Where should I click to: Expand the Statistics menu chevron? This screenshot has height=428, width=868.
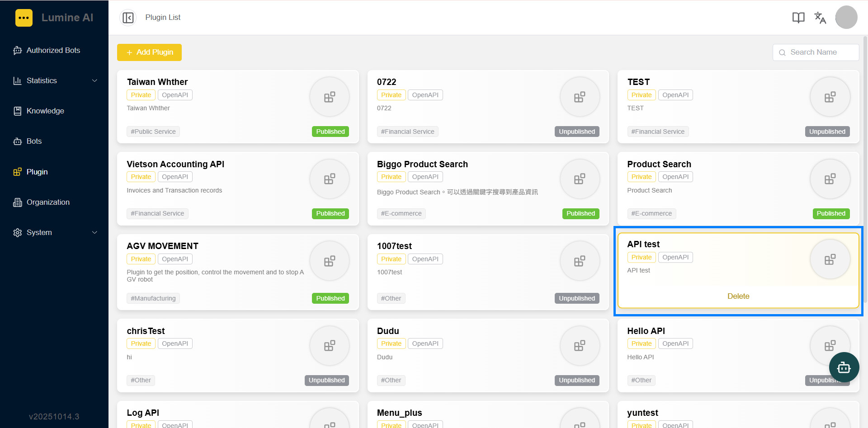click(x=95, y=81)
